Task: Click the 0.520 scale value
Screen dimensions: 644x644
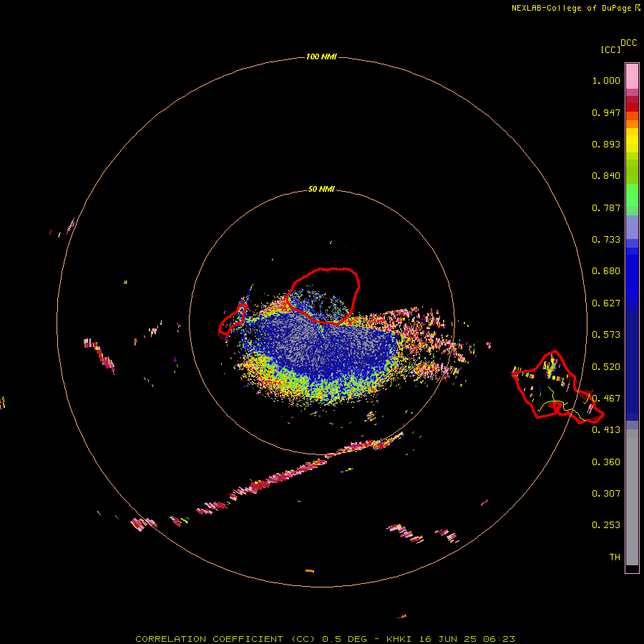Action: point(606,367)
